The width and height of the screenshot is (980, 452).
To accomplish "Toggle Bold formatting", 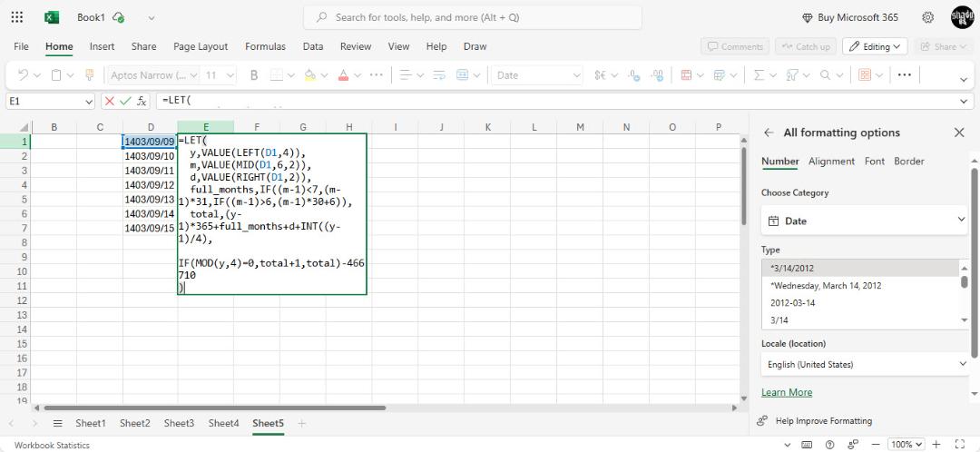I will (x=254, y=75).
